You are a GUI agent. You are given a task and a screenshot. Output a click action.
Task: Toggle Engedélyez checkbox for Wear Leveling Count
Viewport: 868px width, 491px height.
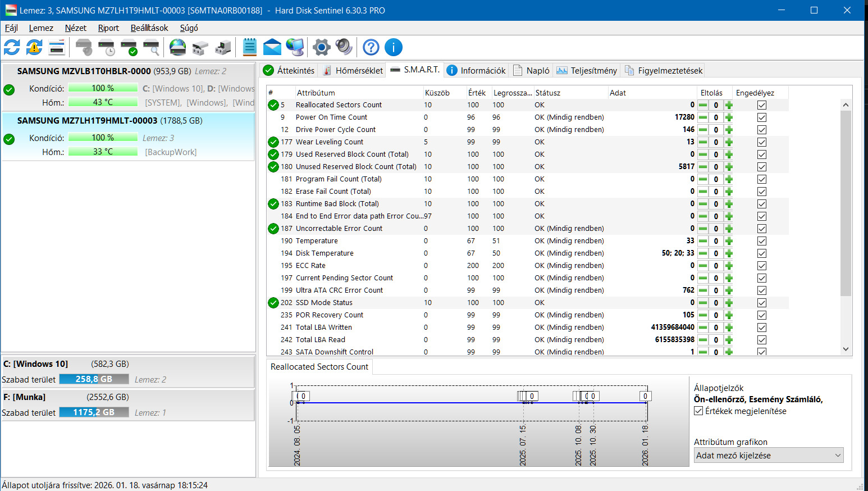pos(761,142)
